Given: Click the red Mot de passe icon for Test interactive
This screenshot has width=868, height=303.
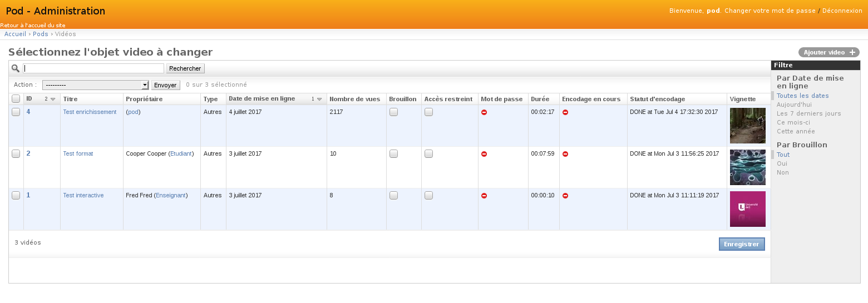Looking at the screenshot, I should pyautogui.click(x=484, y=196).
